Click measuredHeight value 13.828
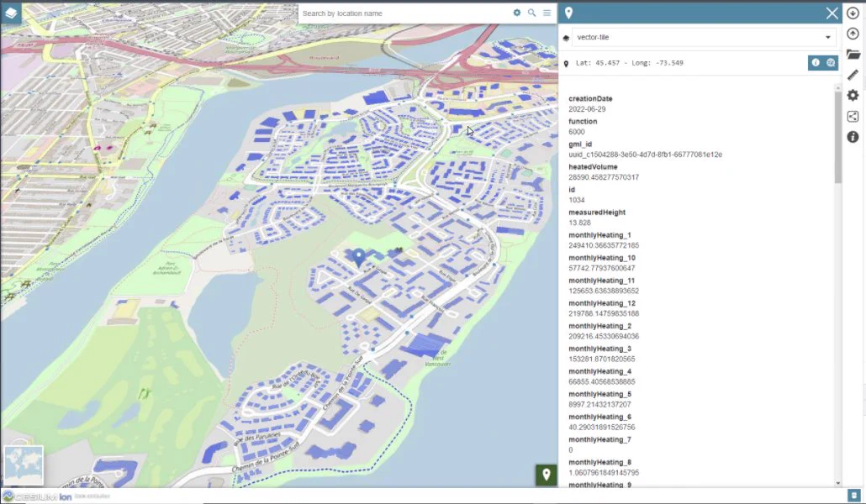Viewport: 866px width, 504px height. coord(579,223)
